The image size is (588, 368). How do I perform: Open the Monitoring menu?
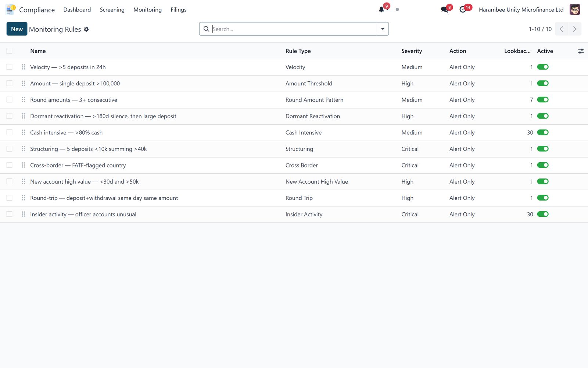[x=147, y=10]
